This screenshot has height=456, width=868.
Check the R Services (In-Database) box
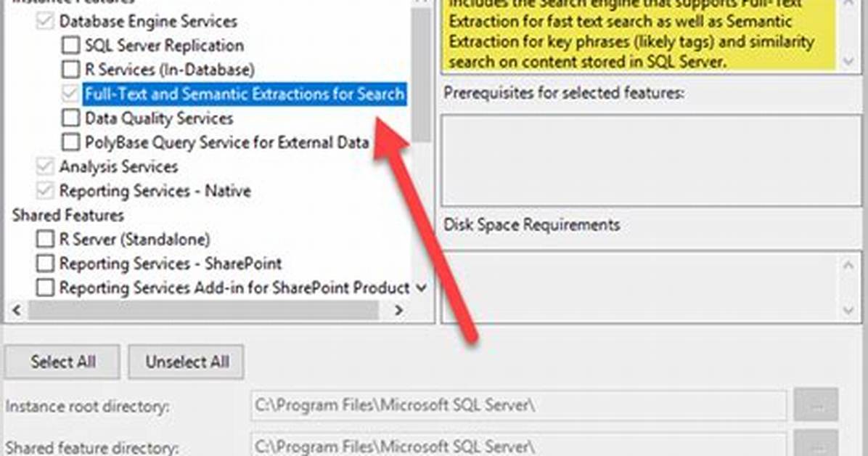coord(70,69)
